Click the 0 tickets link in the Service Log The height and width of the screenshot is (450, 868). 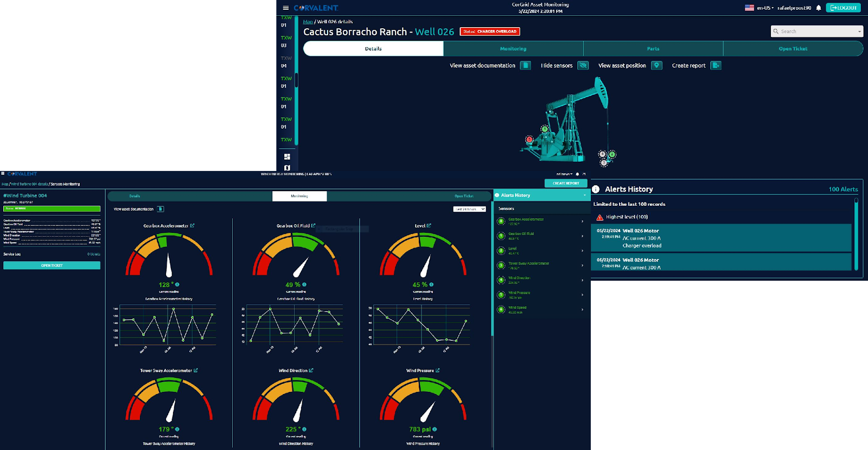tap(94, 254)
